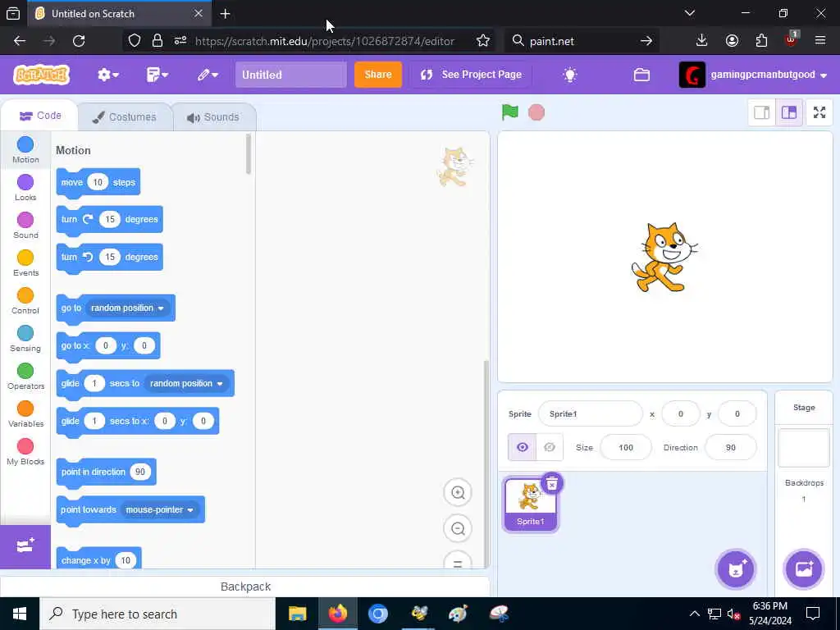Switch to the Sounds tab
Viewport: 840px width, 630px height.
(x=214, y=116)
